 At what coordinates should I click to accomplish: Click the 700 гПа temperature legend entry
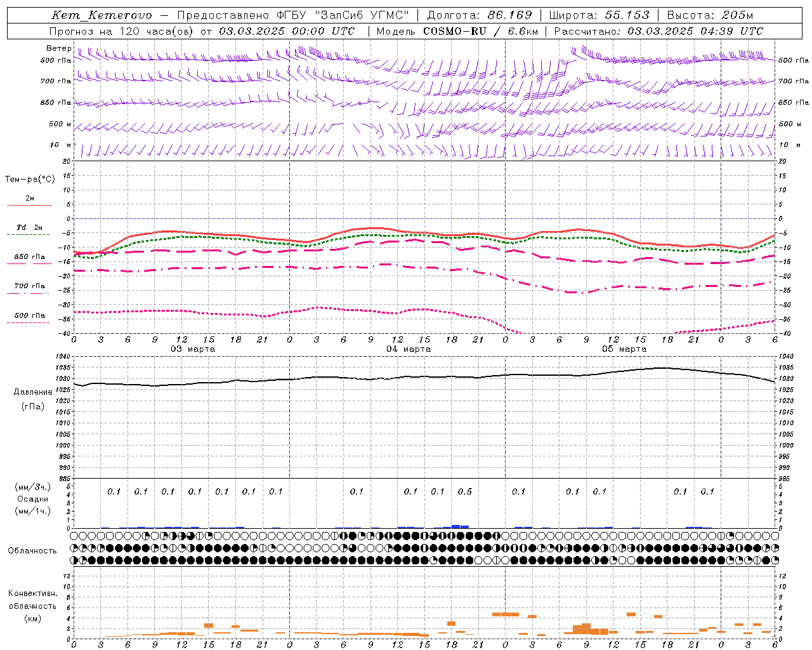point(29,286)
